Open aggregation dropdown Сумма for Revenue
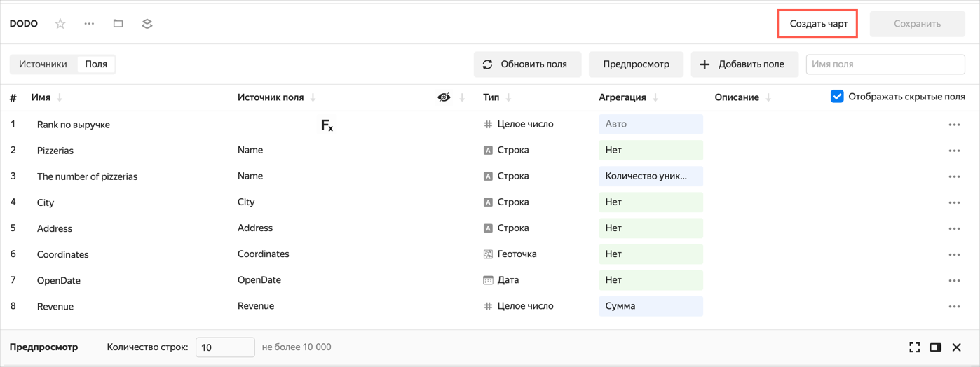 (651, 306)
